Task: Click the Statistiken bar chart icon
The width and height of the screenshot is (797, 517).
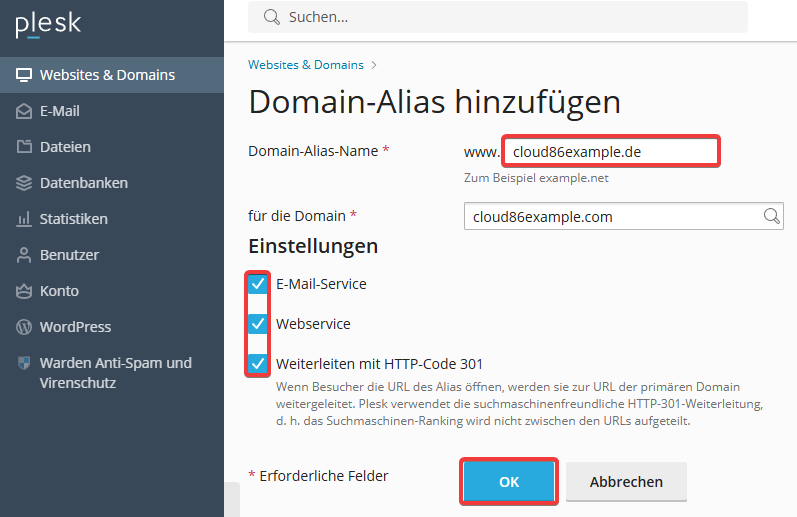Action: click(x=23, y=219)
